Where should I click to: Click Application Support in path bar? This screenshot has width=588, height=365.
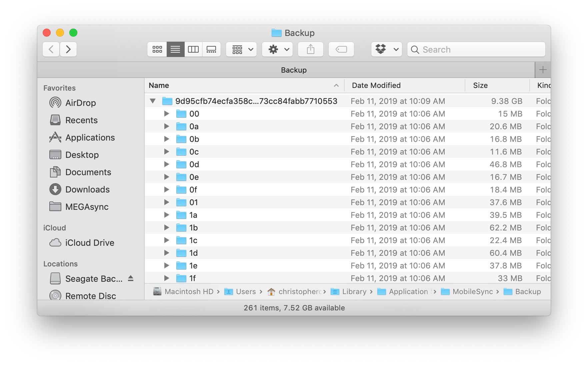(404, 291)
